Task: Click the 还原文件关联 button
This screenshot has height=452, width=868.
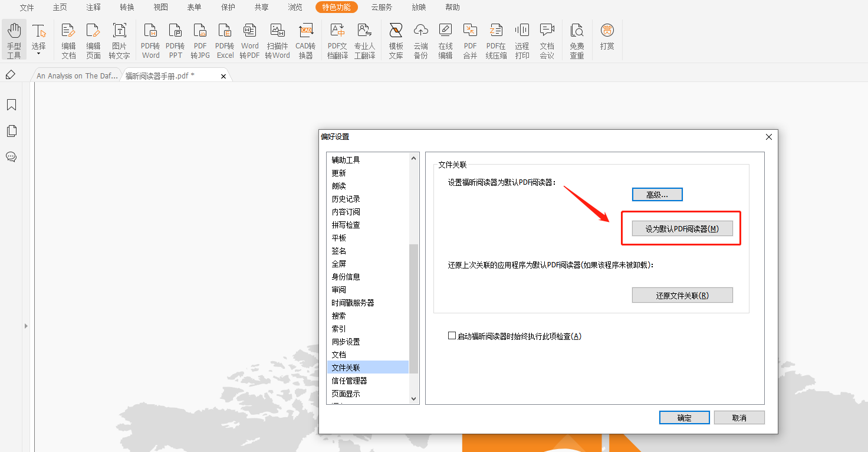Action: point(682,296)
